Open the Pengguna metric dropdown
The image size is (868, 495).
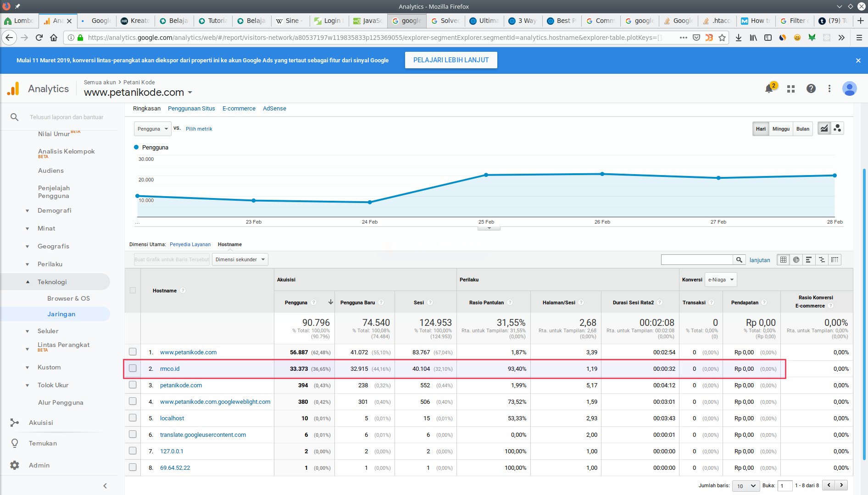pos(152,129)
